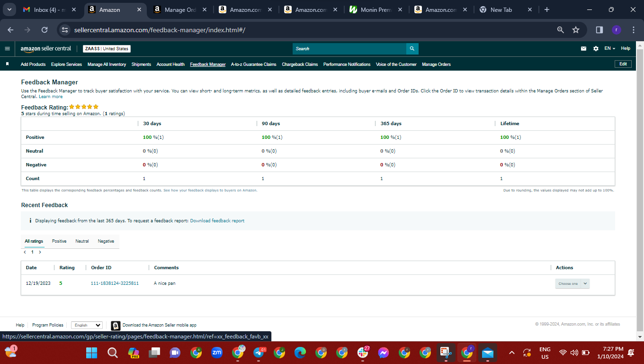This screenshot has width=644, height=364.
Task: Open Voice of the Customer menu item
Action: pyautogui.click(x=396, y=64)
